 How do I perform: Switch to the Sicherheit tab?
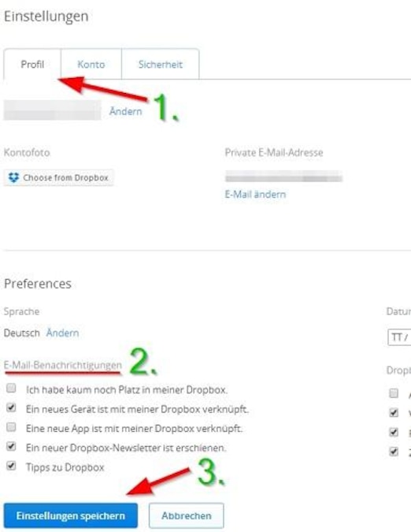pos(161,64)
